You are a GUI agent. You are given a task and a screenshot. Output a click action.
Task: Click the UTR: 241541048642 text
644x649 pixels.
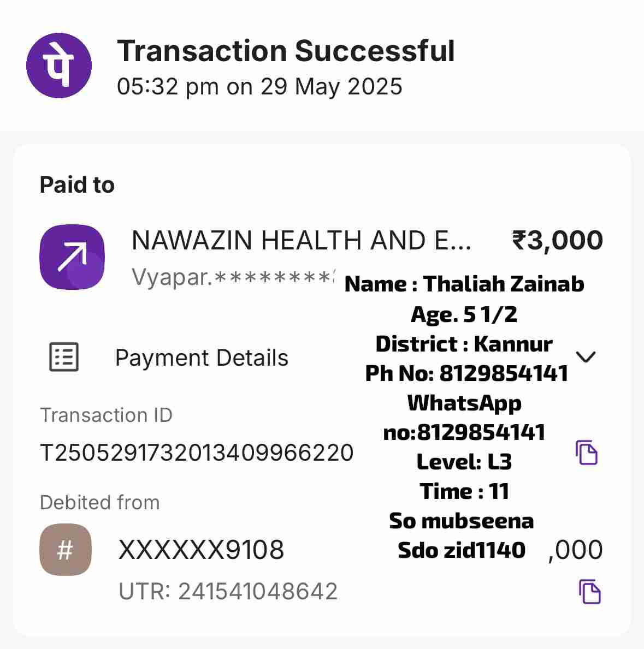[228, 592]
